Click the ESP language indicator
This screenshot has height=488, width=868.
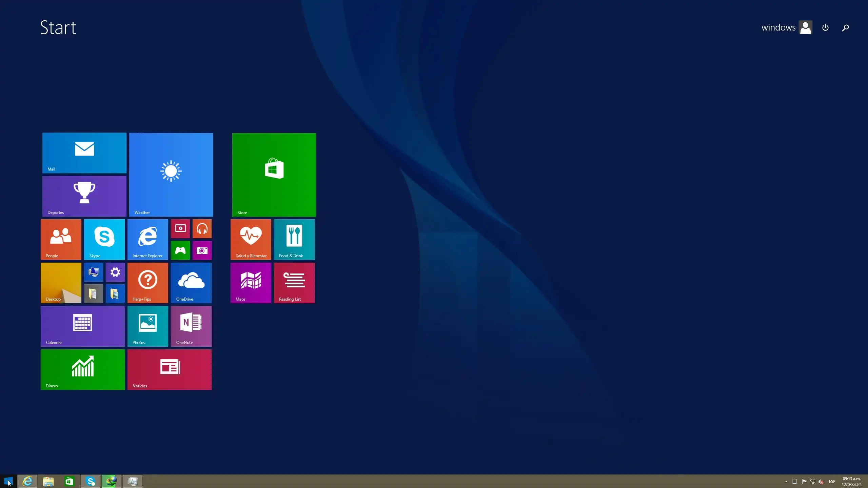[832, 482]
